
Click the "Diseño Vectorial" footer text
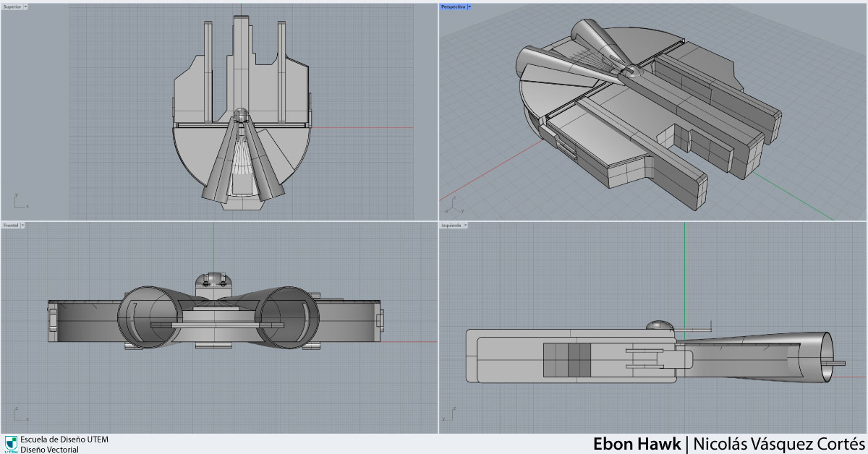[49, 449]
